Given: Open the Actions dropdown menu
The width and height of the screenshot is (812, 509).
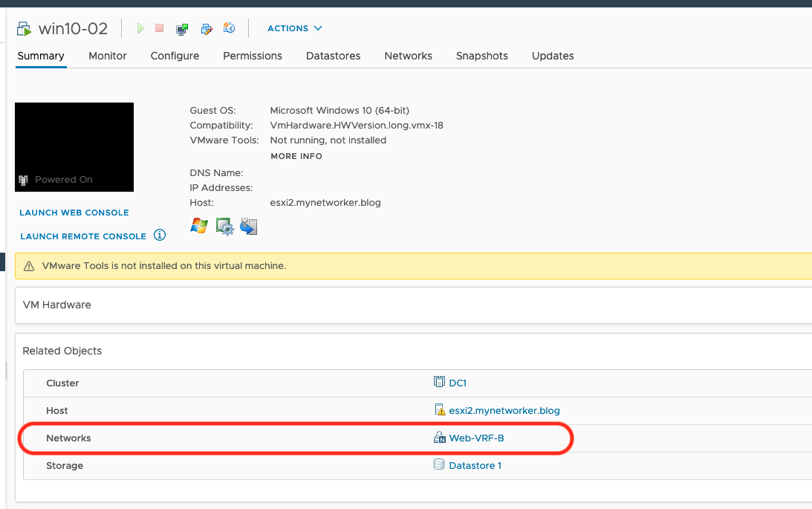Looking at the screenshot, I should (x=295, y=28).
